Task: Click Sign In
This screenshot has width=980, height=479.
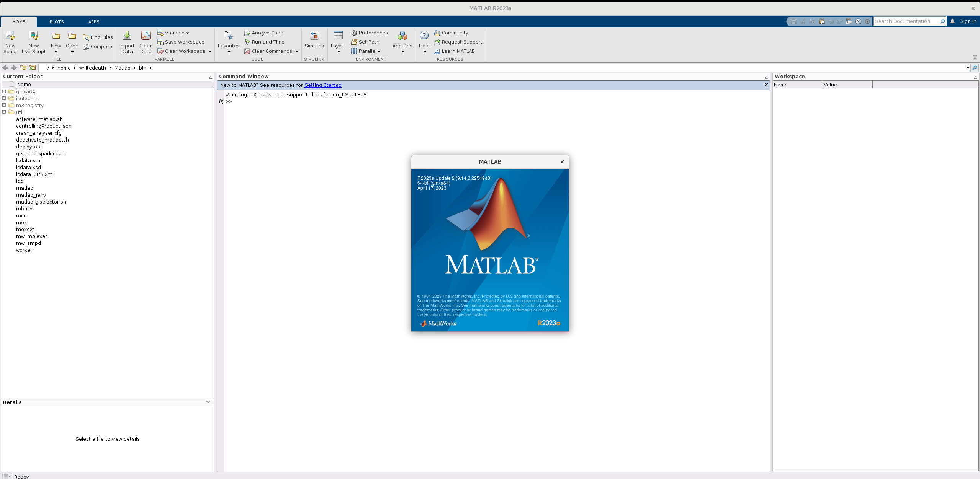Action: [x=968, y=21]
